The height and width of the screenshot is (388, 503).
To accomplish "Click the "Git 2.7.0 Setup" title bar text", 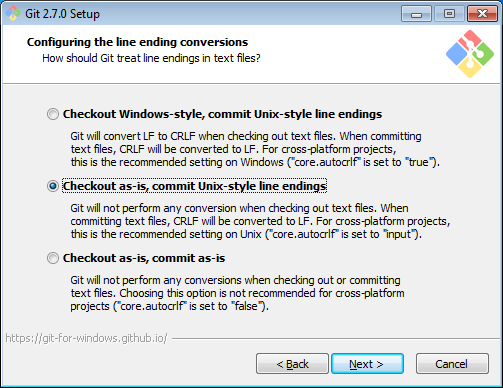I will (x=62, y=14).
